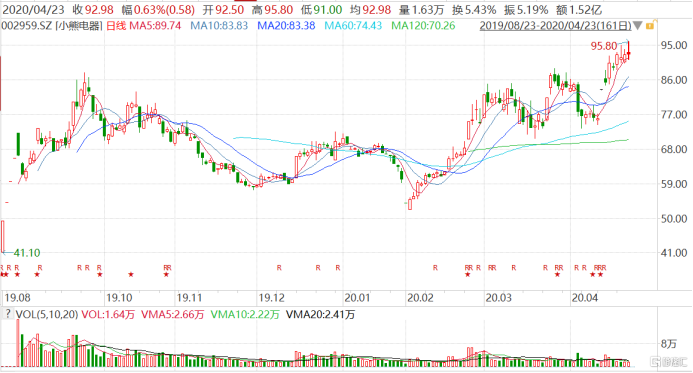Click the 8万 volume axis label
Image resolution: width=693 pixels, height=373 pixels.
tap(669, 343)
